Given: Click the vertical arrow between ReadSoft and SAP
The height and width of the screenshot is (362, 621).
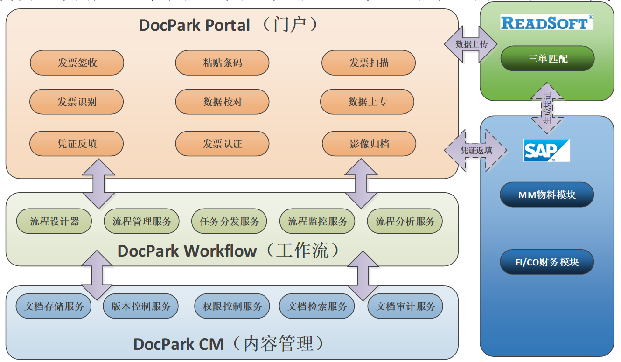Looking at the screenshot, I should 547,108.
